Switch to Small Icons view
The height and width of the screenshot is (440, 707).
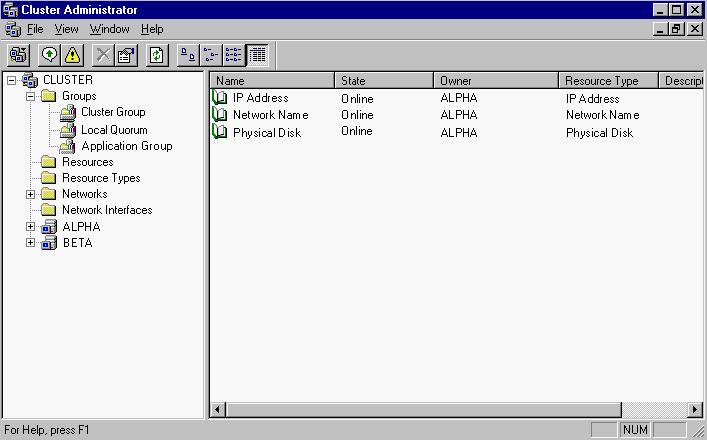pyautogui.click(x=211, y=56)
